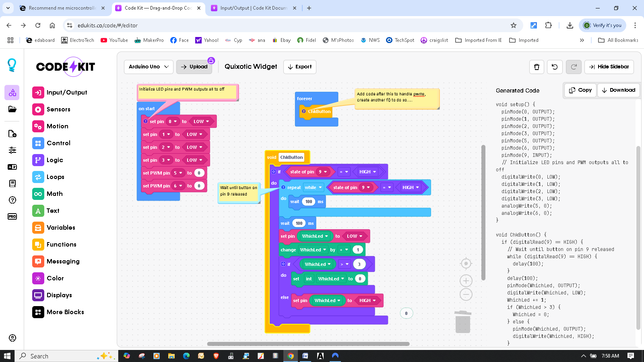Open the WhichLed dropdown in the change block
This screenshot has height=362, width=644.
coord(313,250)
